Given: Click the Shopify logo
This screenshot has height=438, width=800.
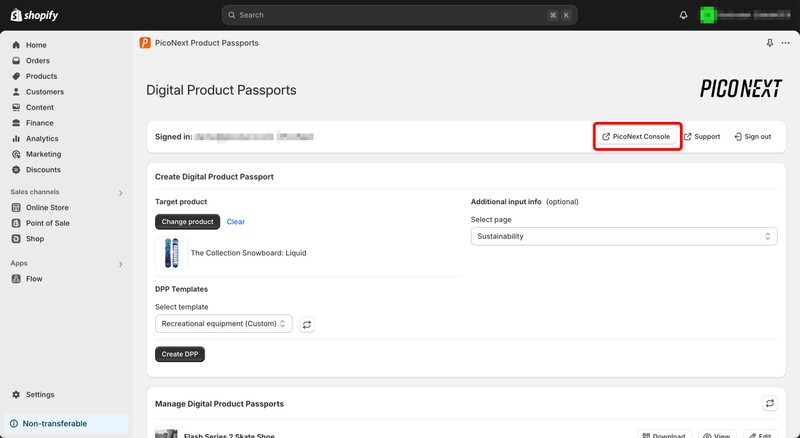Looking at the screenshot, I should (x=36, y=15).
